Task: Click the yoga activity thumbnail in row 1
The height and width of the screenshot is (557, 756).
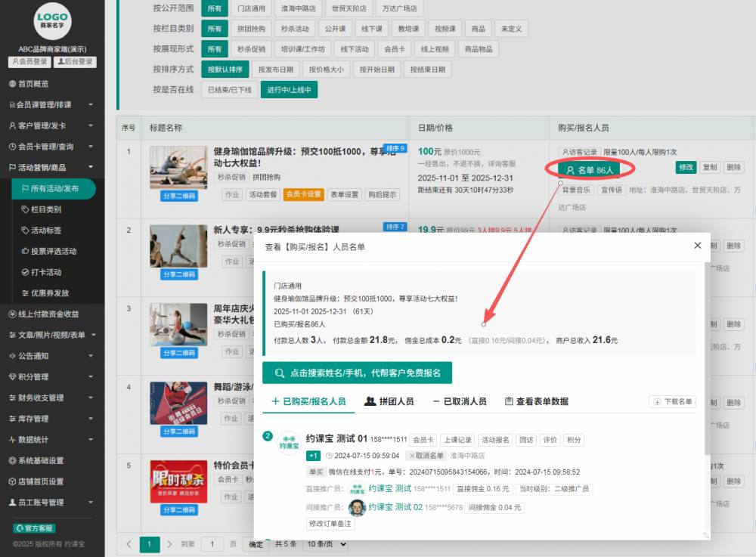Action: pos(178,167)
